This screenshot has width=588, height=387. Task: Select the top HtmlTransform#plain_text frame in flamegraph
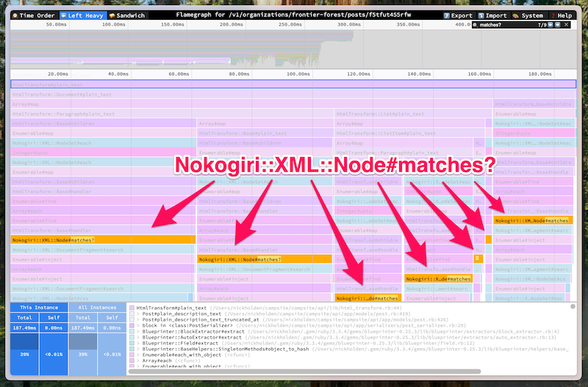point(293,84)
